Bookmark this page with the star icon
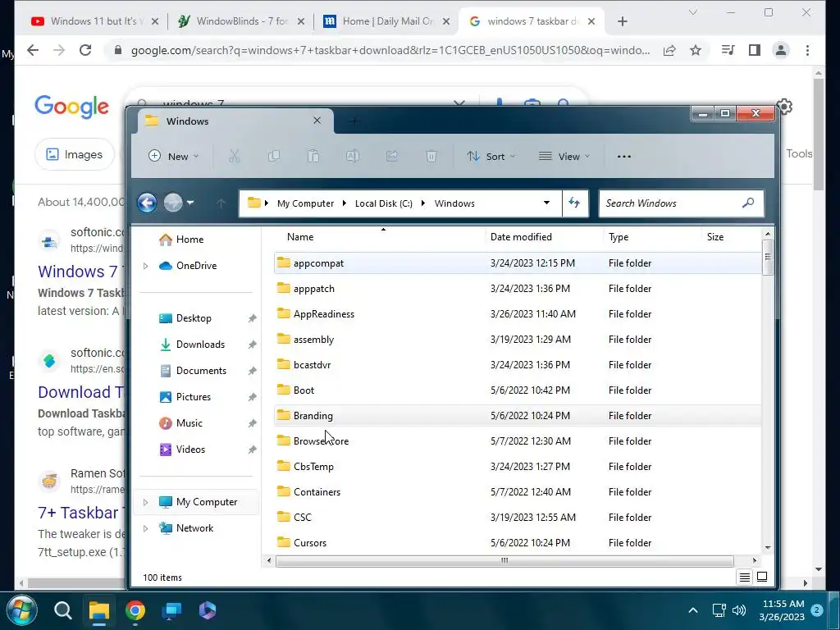This screenshot has height=630, width=840. [x=696, y=50]
